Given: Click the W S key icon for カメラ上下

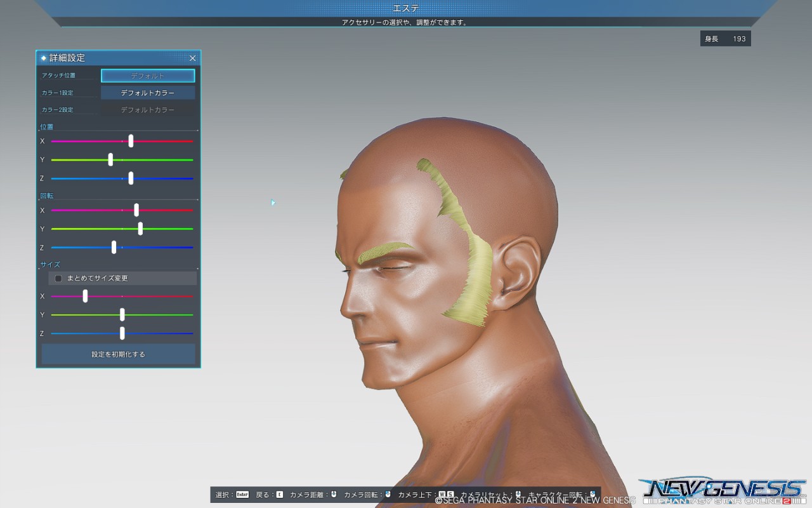Looking at the screenshot, I should [x=446, y=494].
